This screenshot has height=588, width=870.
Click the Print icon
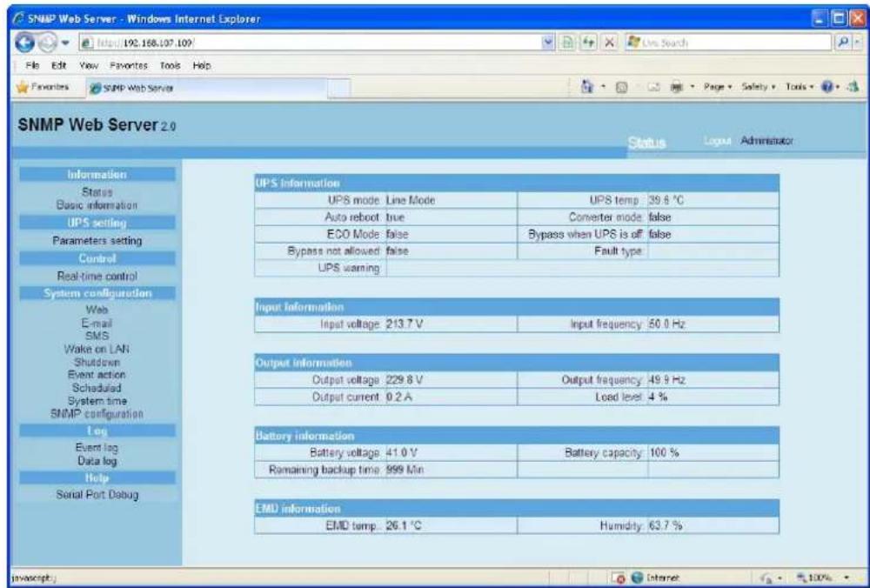pyautogui.click(x=678, y=87)
